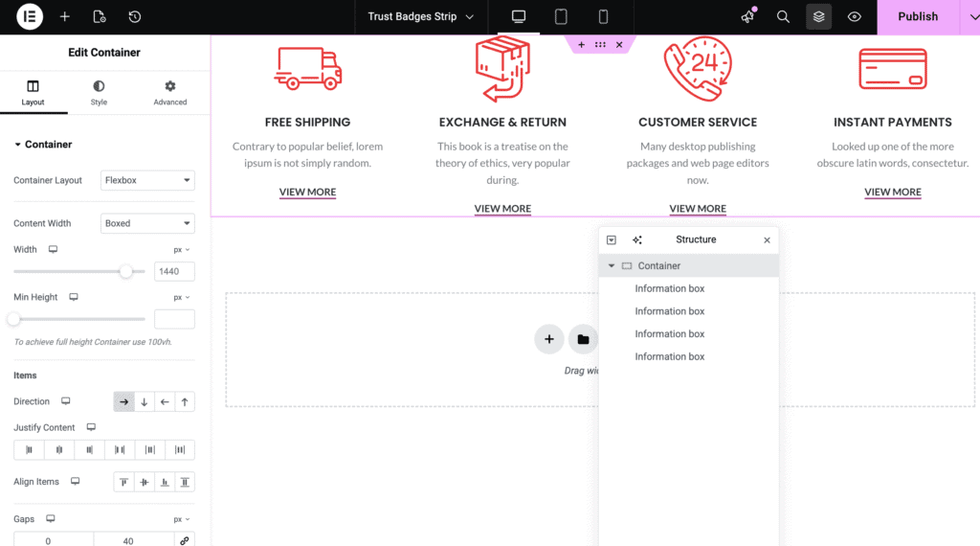Click the Width slider handle

pos(126,271)
